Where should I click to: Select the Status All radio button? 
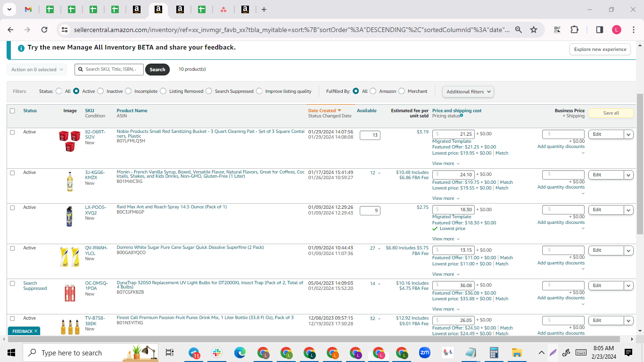(59, 91)
